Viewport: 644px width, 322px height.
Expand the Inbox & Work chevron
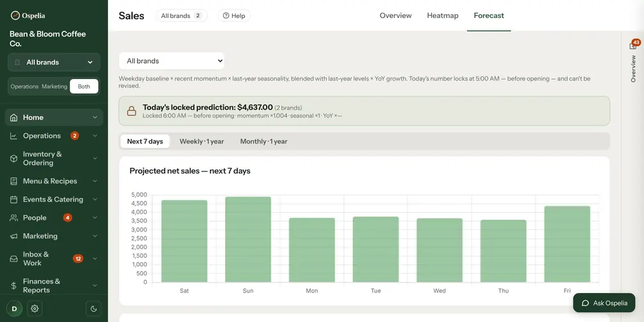coord(95,259)
